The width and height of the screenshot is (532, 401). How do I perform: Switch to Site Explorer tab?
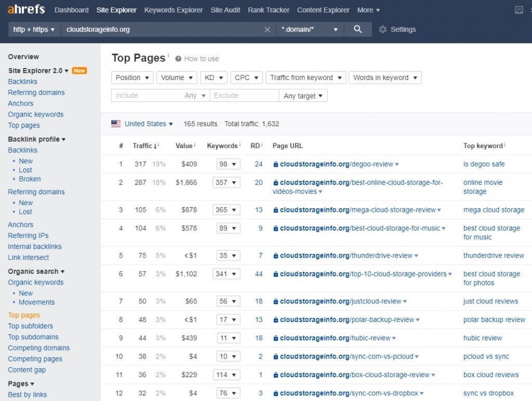pos(116,10)
